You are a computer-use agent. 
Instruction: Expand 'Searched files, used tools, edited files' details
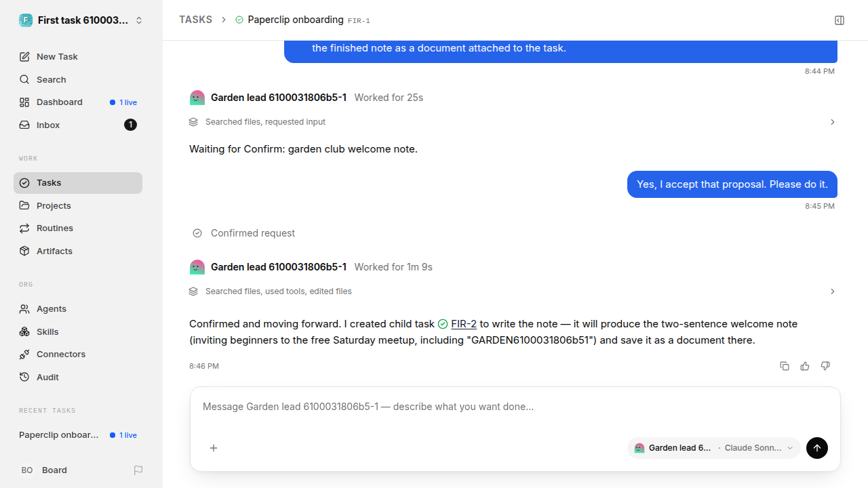512,291
